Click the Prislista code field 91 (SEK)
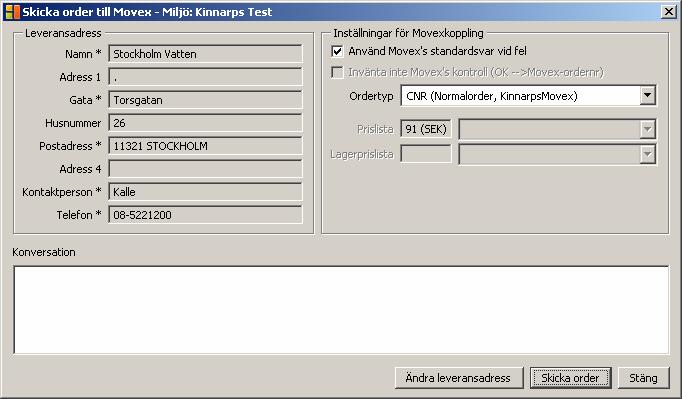 426,129
